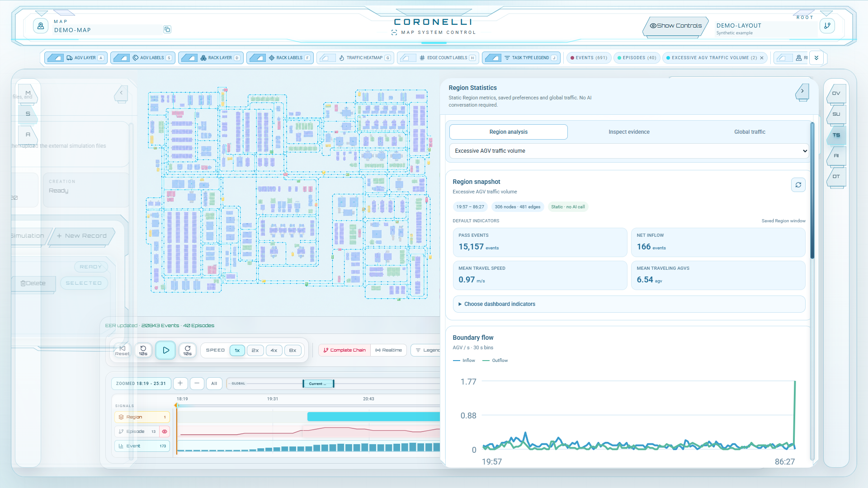Image resolution: width=868 pixels, height=488 pixels.
Task: Open the Excessive AGV traffic volume dropdown
Action: click(x=629, y=151)
